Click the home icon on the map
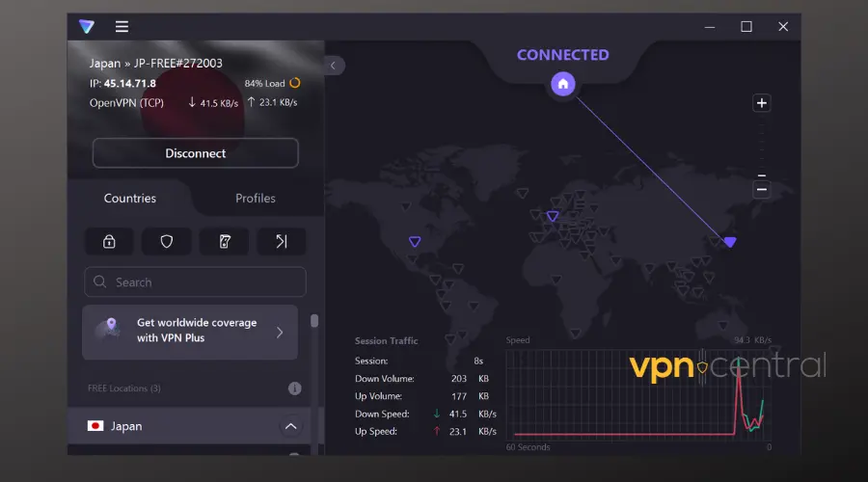Screen dimensions: 868x482 click(x=563, y=84)
